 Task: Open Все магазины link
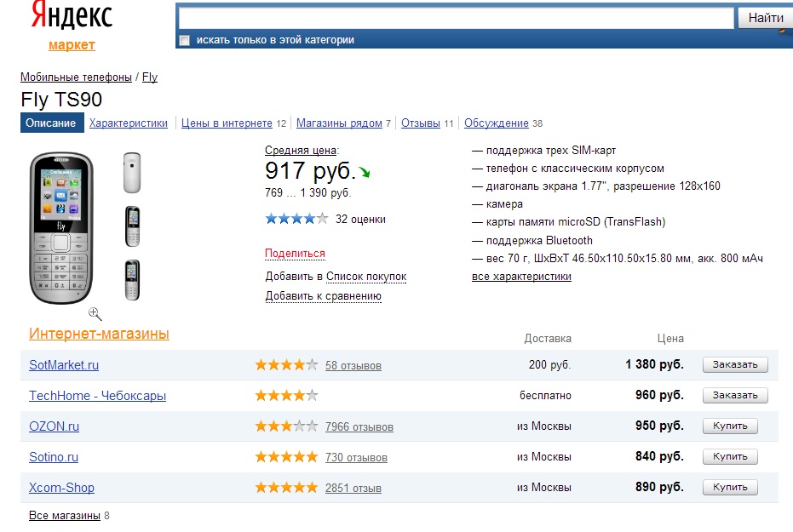[64, 515]
